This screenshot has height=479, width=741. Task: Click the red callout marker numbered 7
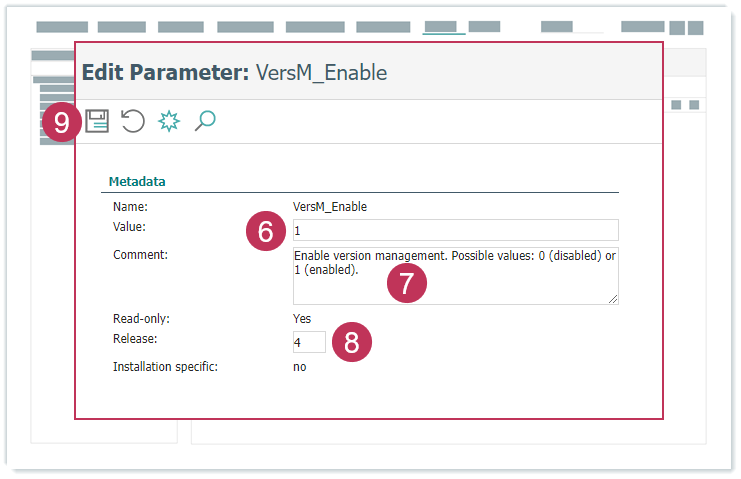coord(406,282)
